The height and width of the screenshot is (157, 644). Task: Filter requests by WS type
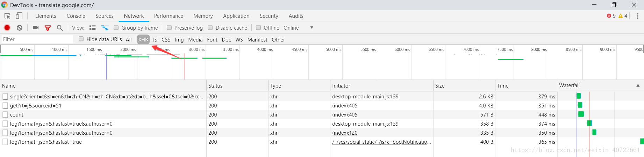(x=239, y=40)
